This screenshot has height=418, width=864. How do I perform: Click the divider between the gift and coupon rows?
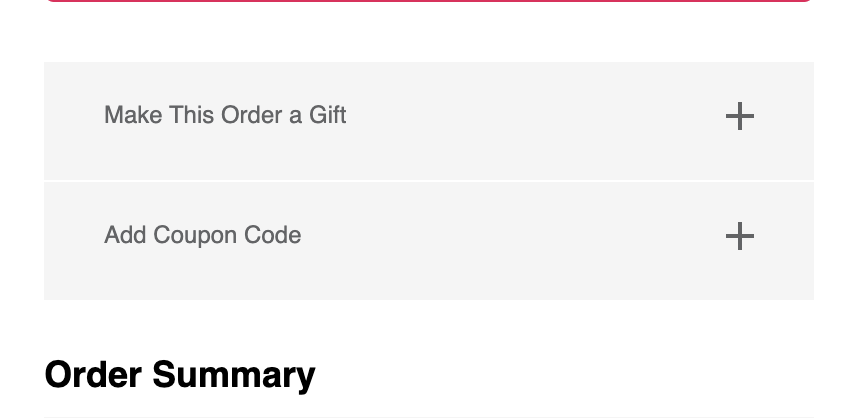pos(428,181)
